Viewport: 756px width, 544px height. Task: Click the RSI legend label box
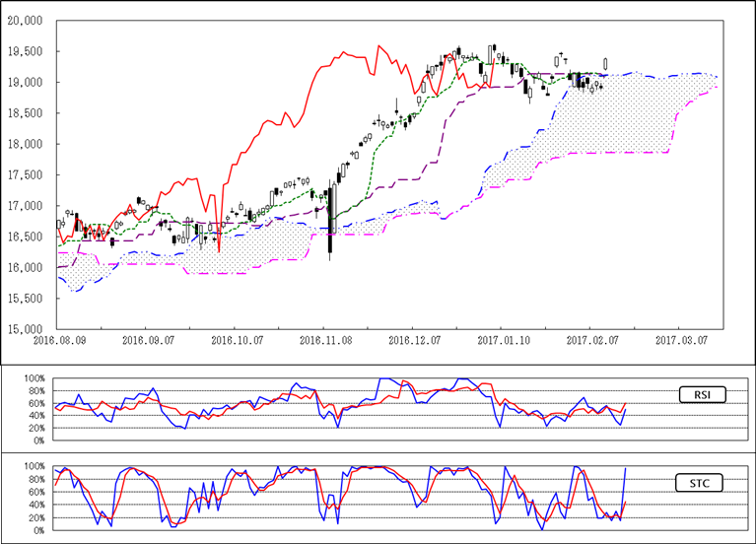(702, 395)
